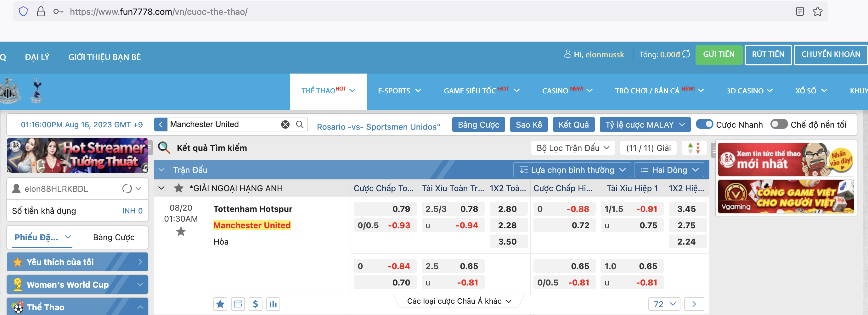868x315 pixels.
Task: Open the dollar sign bet icon
Action: (256, 304)
